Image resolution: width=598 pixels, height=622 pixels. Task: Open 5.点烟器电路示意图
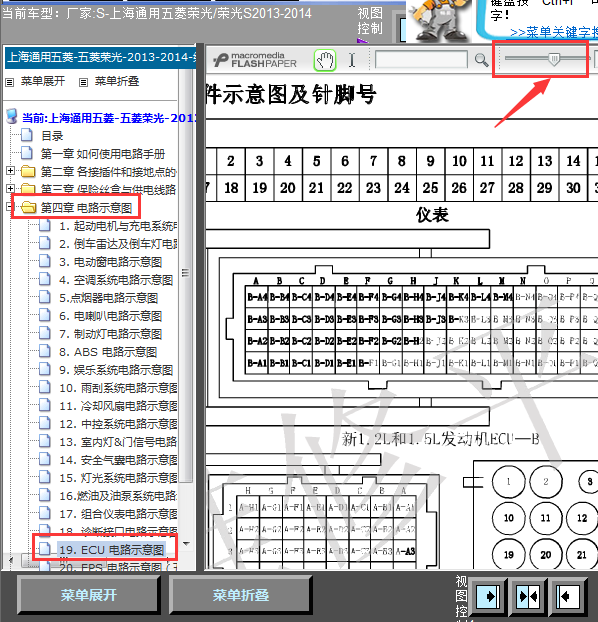point(109,298)
